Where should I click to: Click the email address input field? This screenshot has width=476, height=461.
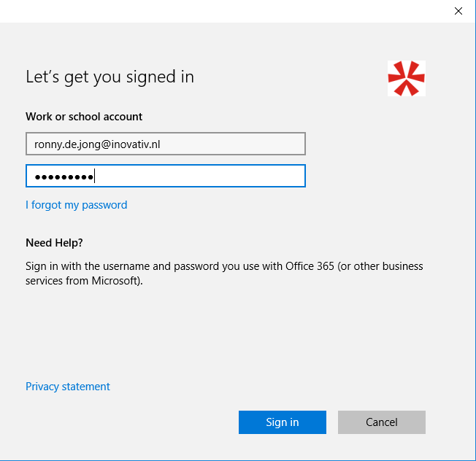tap(165, 144)
